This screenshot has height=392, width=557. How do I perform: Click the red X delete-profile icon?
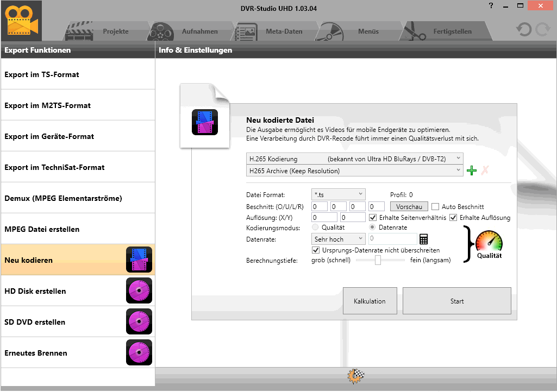[x=485, y=171]
